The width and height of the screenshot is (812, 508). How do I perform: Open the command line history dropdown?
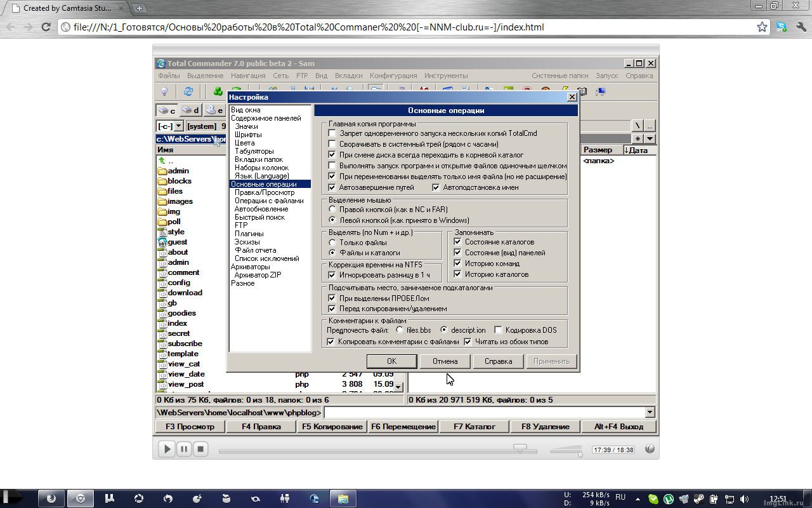click(650, 413)
